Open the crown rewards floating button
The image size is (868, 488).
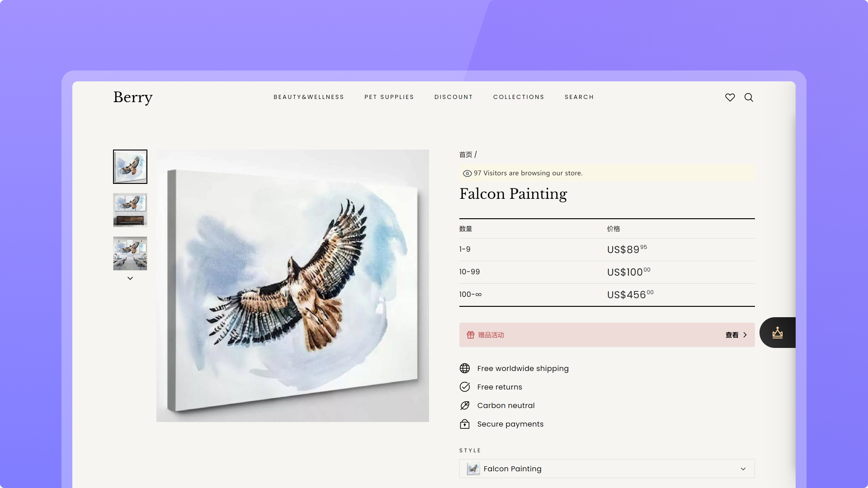[x=778, y=333]
